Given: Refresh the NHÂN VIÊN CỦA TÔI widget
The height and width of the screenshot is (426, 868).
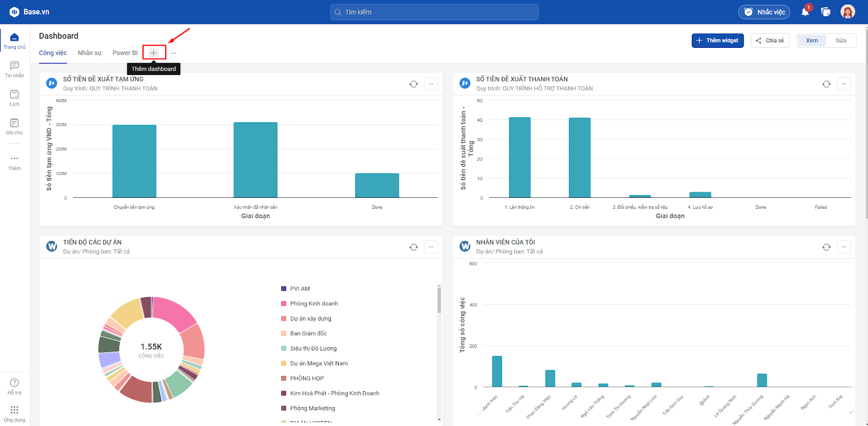Looking at the screenshot, I should [x=827, y=247].
